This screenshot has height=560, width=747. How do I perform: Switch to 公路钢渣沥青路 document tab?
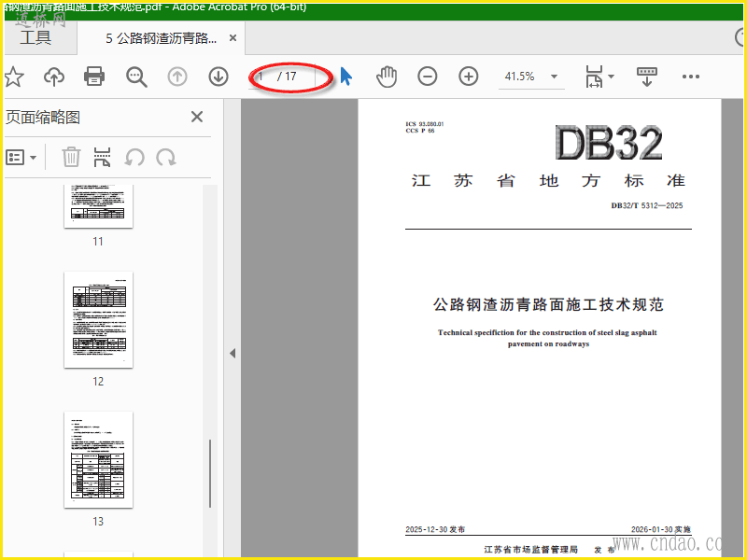point(161,38)
